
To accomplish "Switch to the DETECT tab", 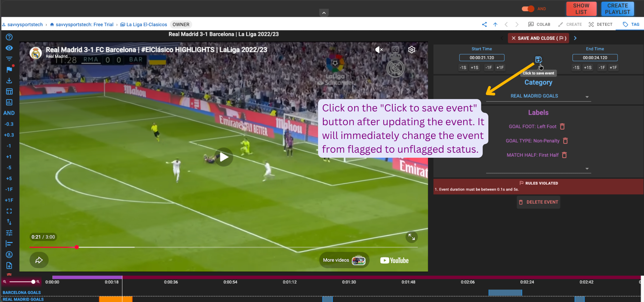I will click(600, 24).
